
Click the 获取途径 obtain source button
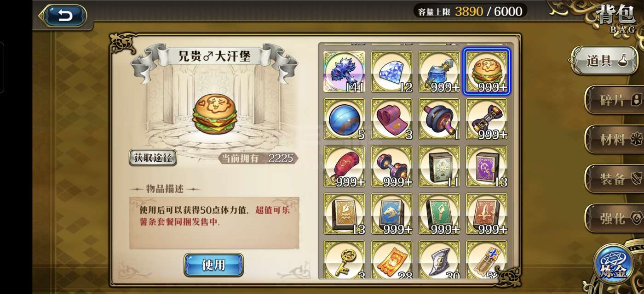(153, 158)
